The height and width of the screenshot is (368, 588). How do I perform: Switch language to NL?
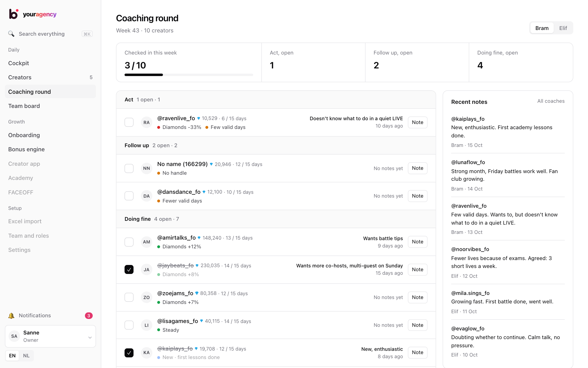click(x=26, y=355)
